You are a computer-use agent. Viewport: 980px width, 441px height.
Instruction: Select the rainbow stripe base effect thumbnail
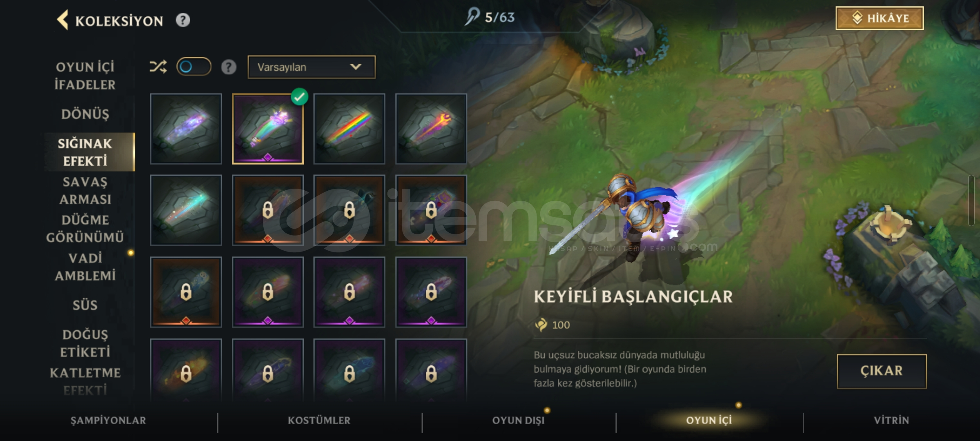[349, 129]
